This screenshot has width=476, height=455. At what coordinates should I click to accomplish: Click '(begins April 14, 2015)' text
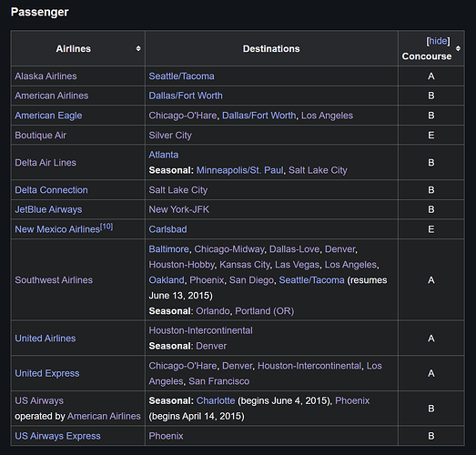(x=197, y=416)
